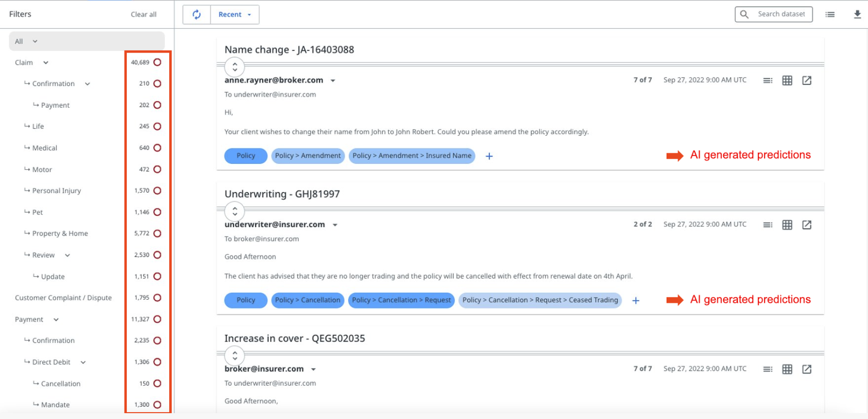Click the light Ceased Trading prediction chip

(540, 300)
